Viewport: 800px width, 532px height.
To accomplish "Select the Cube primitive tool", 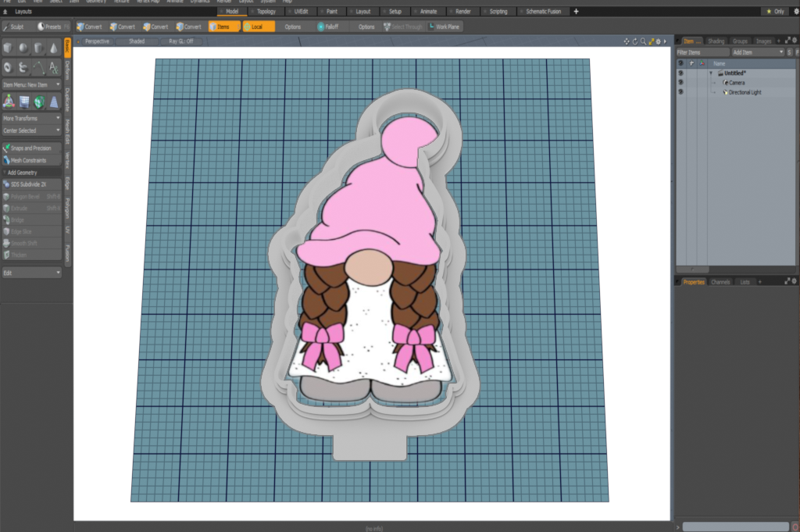I will pyautogui.click(x=9, y=48).
